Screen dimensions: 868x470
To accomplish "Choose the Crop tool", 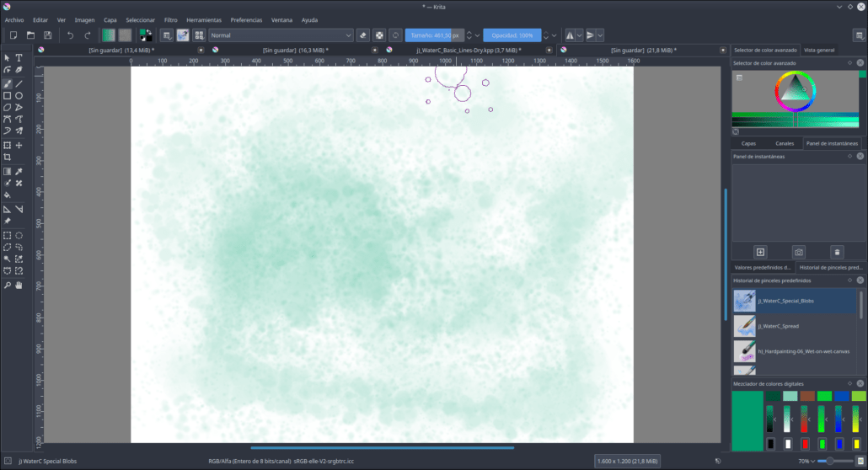I will 8,158.
